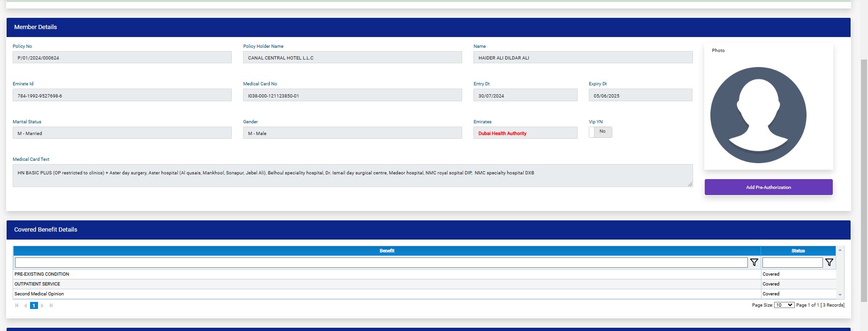This screenshot has width=868, height=331.
Task: Click Covered status of PRE-EXISTING CONDITION
Action: tap(771, 274)
